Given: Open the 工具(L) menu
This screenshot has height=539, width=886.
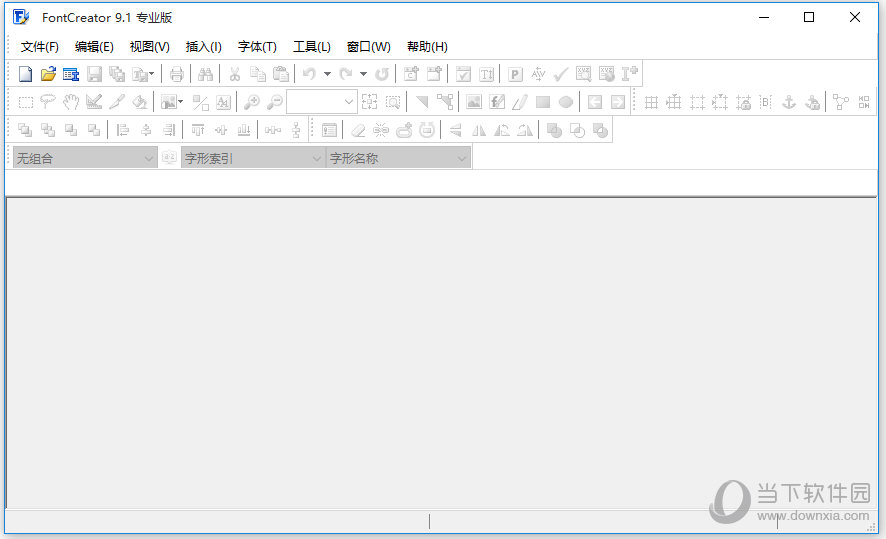Looking at the screenshot, I should [311, 46].
